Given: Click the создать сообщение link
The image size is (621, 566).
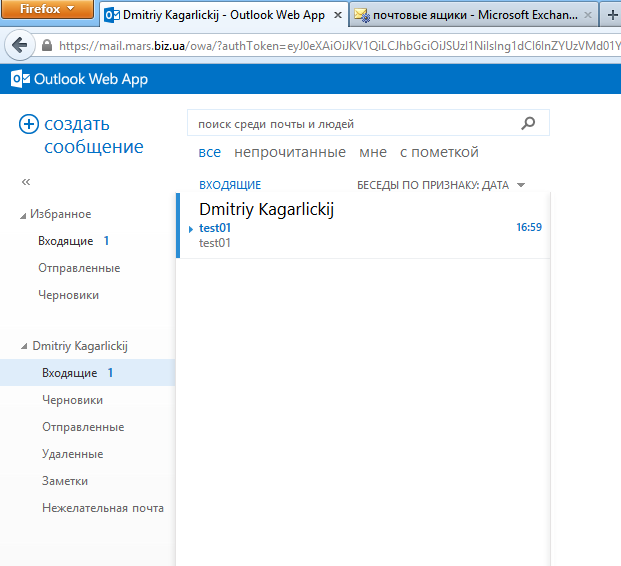Looking at the screenshot, I should click(93, 136).
